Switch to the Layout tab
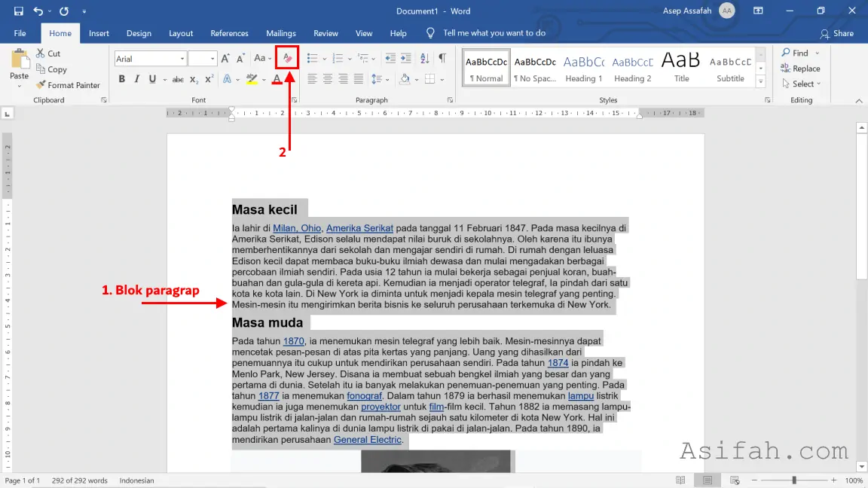The width and height of the screenshot is (868, 488). click(181, 33)
